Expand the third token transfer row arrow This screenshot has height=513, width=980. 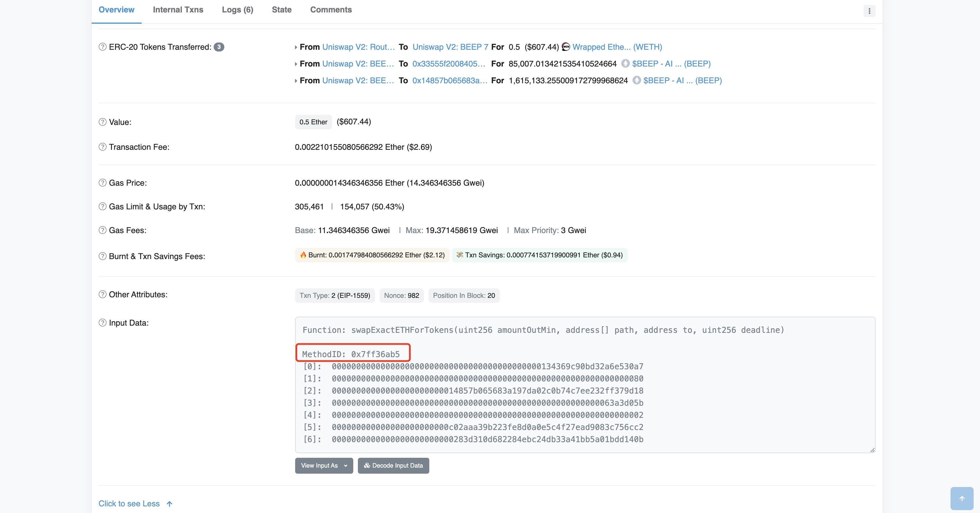click(296, 81)
